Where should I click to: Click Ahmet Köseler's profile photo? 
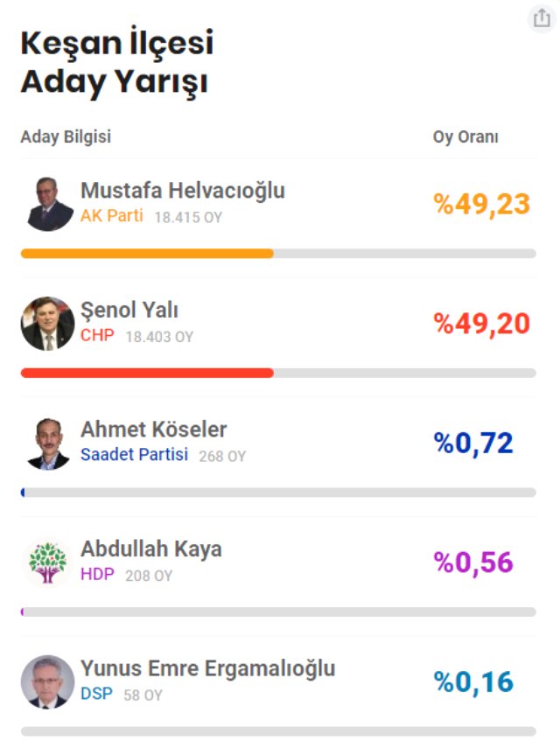pos(47,443)
